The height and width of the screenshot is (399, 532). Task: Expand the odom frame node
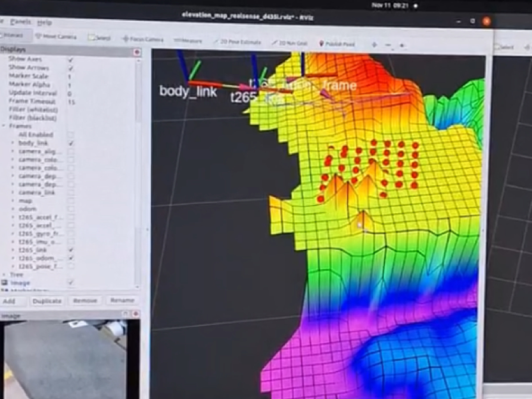point(13,209)
